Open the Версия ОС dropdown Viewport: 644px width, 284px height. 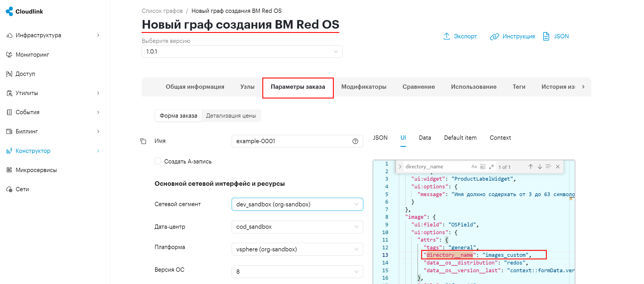click(297, 272)
